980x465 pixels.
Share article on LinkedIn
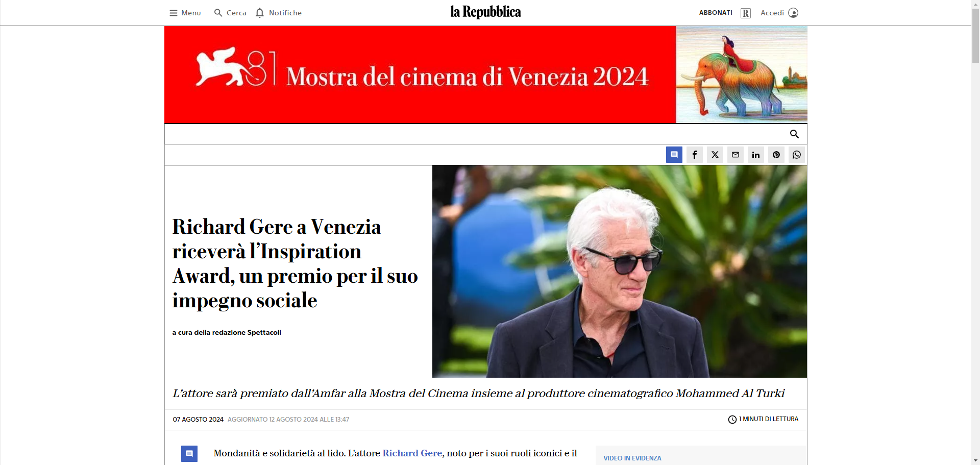[x=756, y=155]
